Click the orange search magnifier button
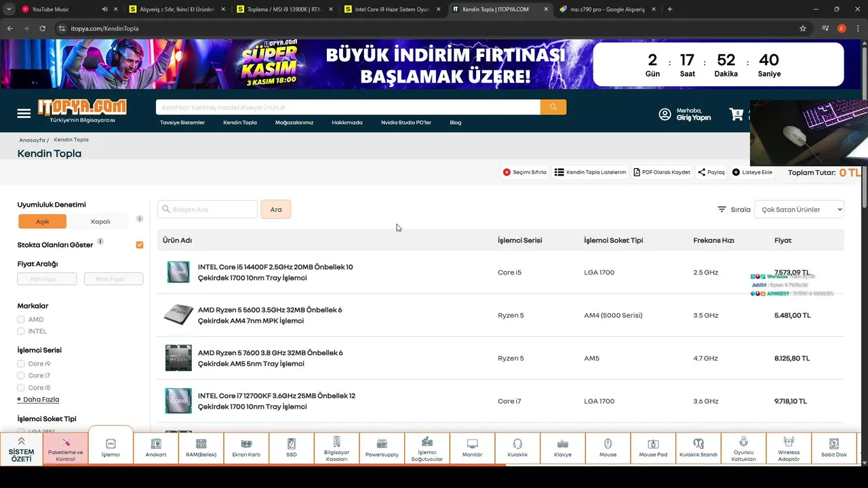 tap(553, 107)
